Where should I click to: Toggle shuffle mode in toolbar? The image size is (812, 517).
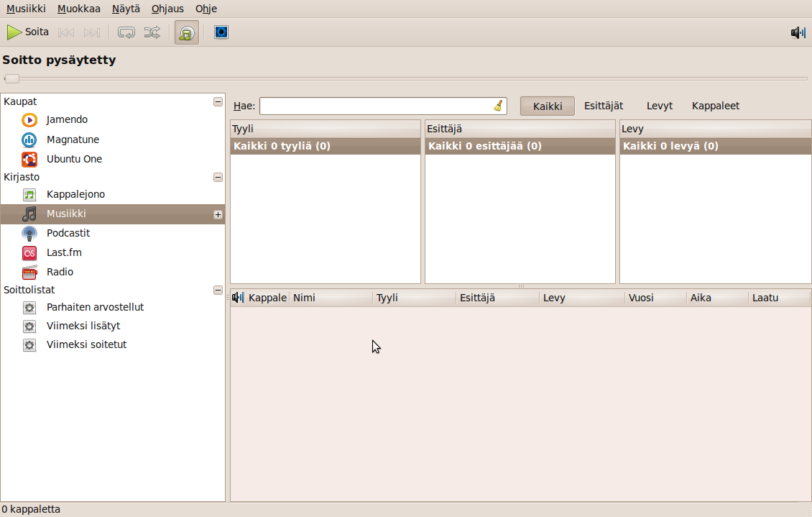[152, 32]
